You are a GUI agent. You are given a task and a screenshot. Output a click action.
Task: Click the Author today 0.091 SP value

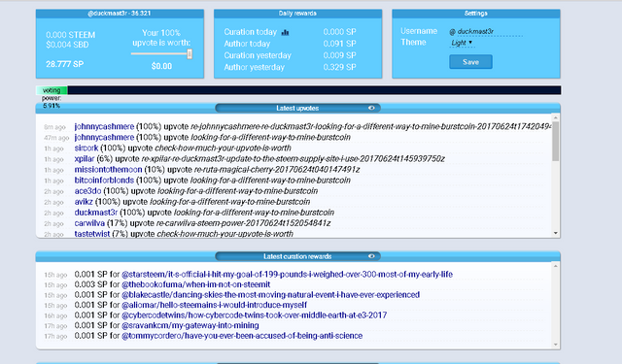tap(339, 44)
